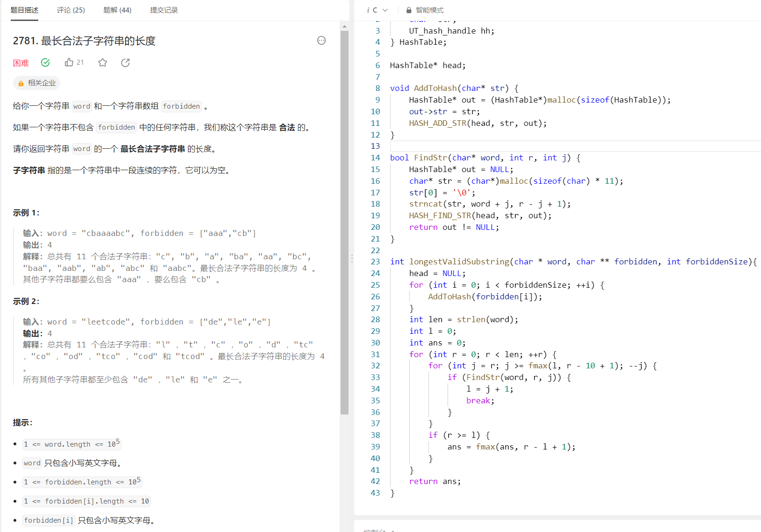Click 'AddToHash(forbidden[i]);' on line 26
The width and height of the screenshot is (761, 532).
[x=485, y=297]
